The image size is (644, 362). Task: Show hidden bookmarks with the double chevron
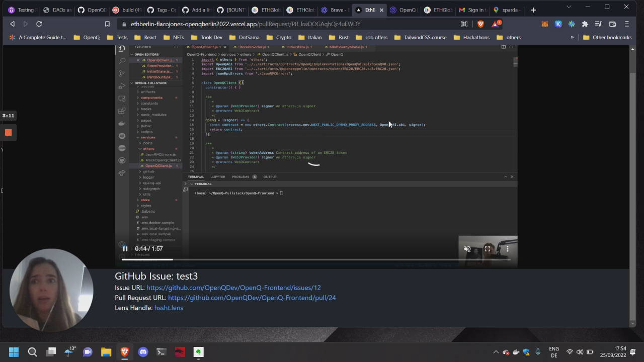[572, 37]
